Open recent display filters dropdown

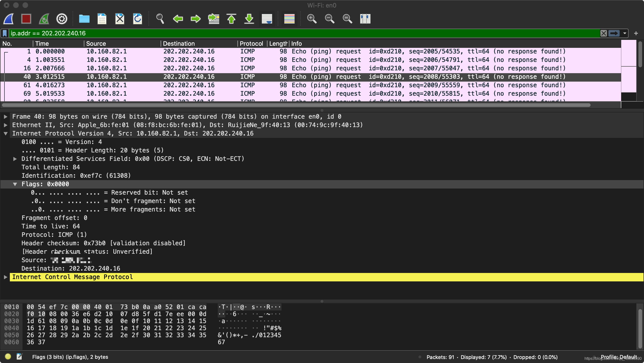point(625,33)
